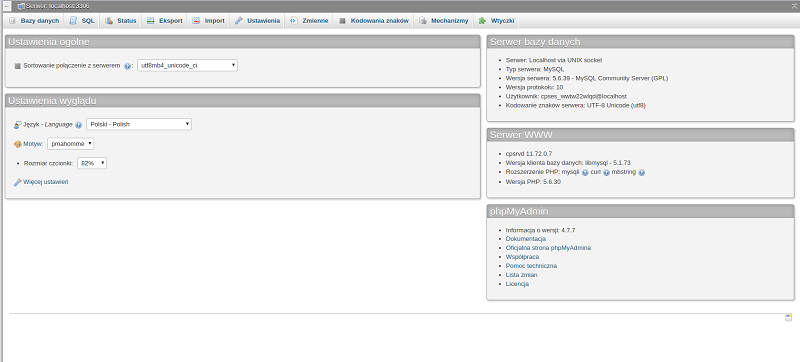Click the Wtyczki tab's green puzzle icon
Screen dimensions: 800x362
(482, 21)
